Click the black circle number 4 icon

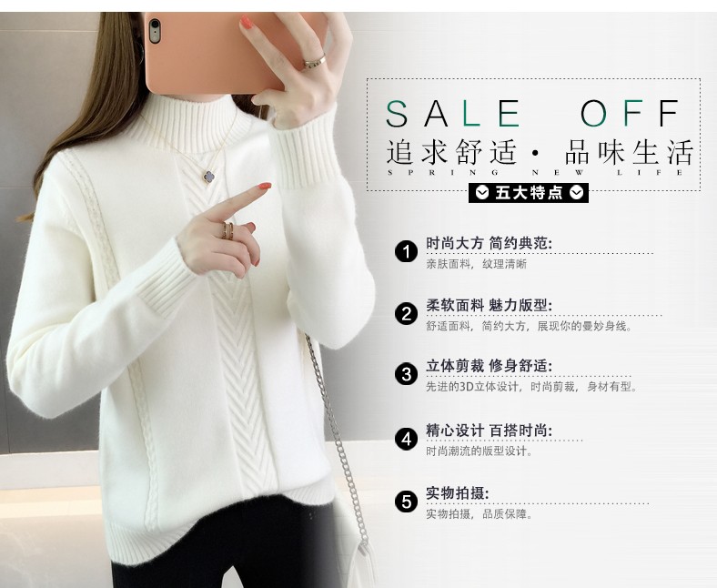point(406,440)
